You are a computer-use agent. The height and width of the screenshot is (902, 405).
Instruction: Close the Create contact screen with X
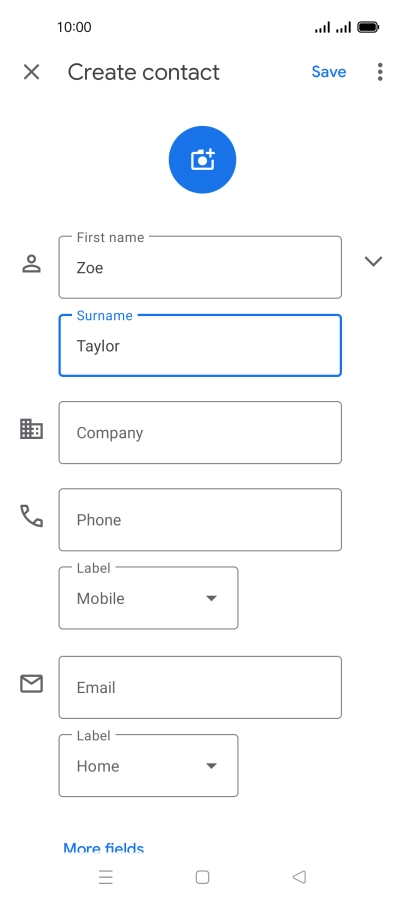tap(31, 72)
